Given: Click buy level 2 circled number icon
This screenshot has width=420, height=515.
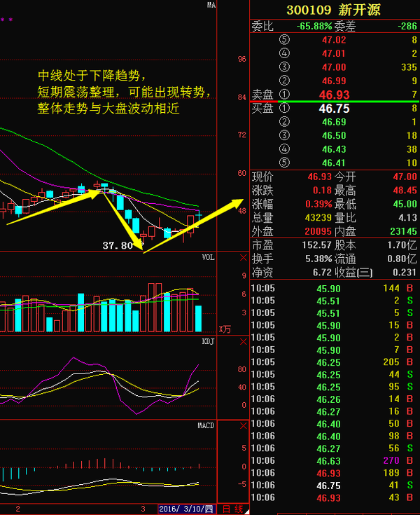Looking at the screenshot, I should 283,122.
